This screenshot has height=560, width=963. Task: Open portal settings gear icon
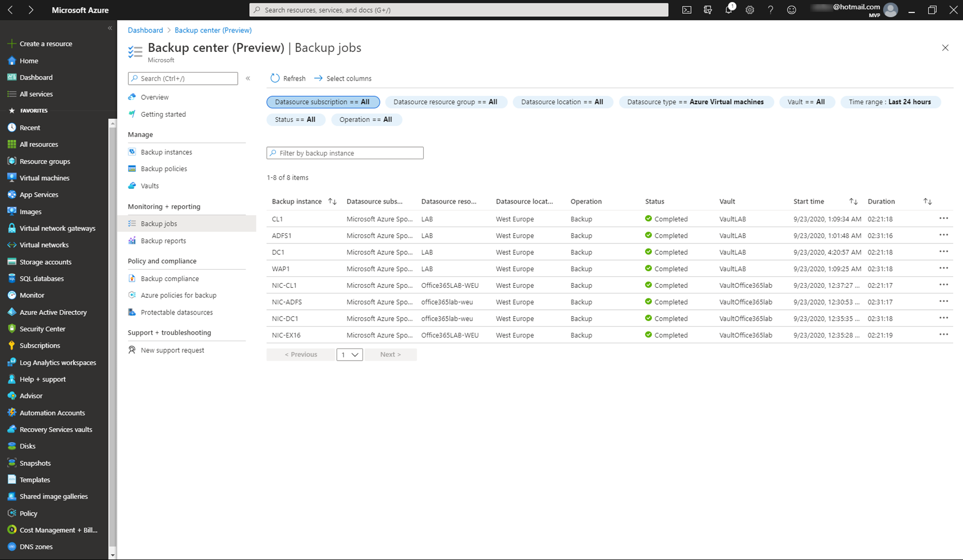coord(750,10)
